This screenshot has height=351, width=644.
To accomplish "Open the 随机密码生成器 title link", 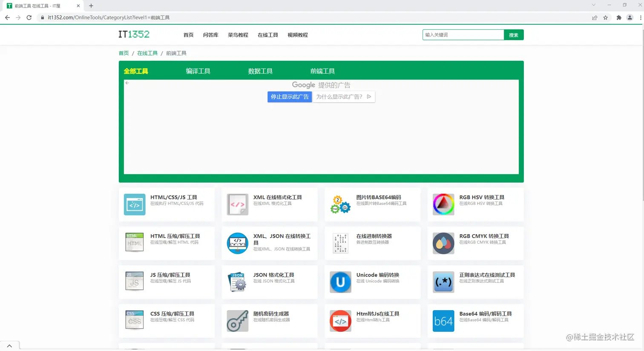I will (x=271, y=314).
